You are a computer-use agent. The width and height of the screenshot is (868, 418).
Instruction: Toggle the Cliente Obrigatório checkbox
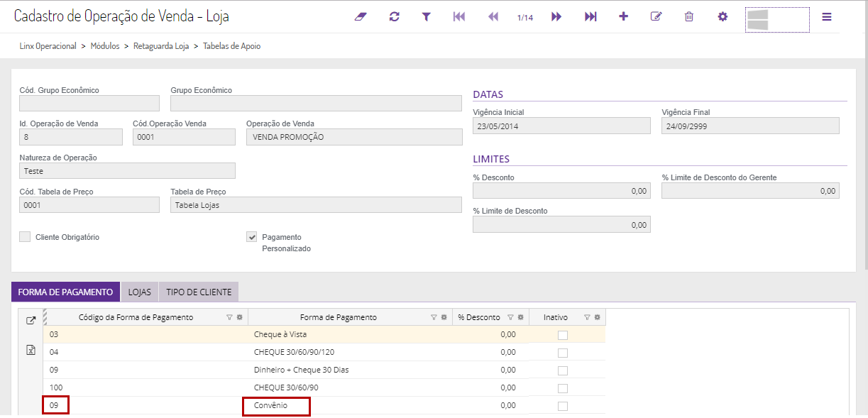(x=25, y=237)
